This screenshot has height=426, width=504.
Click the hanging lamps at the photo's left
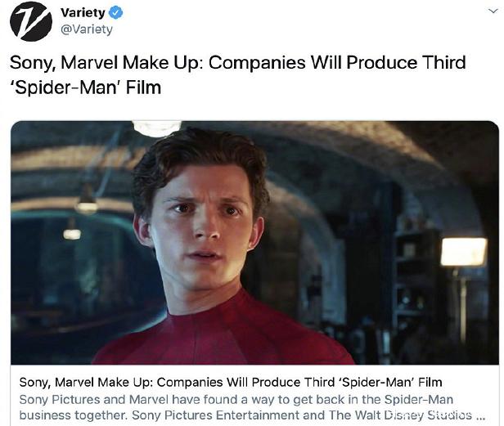(81, 212)
